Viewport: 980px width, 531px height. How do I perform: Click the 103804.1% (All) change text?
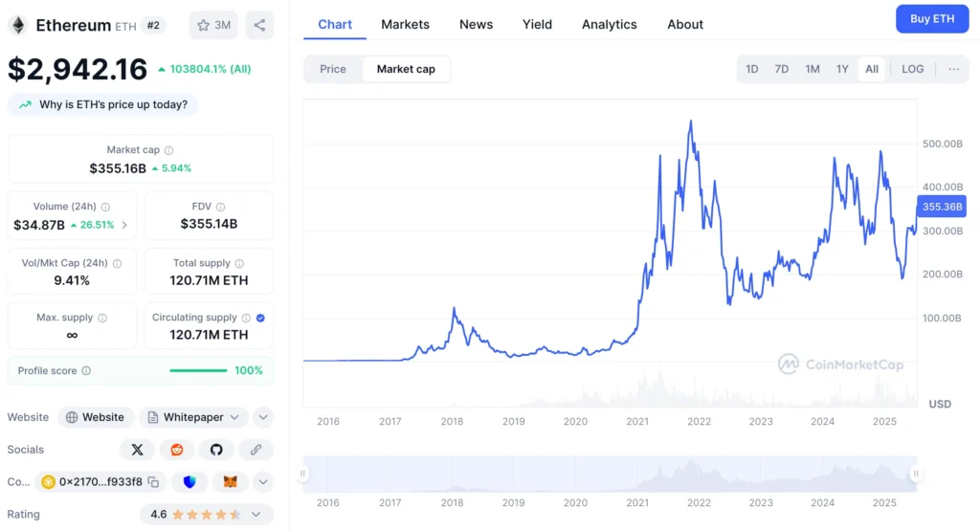click(211, 69)
